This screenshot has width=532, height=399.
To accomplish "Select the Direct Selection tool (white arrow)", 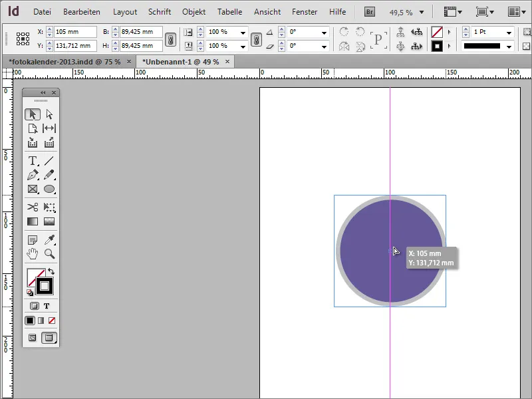I will [x=49, y=114].
